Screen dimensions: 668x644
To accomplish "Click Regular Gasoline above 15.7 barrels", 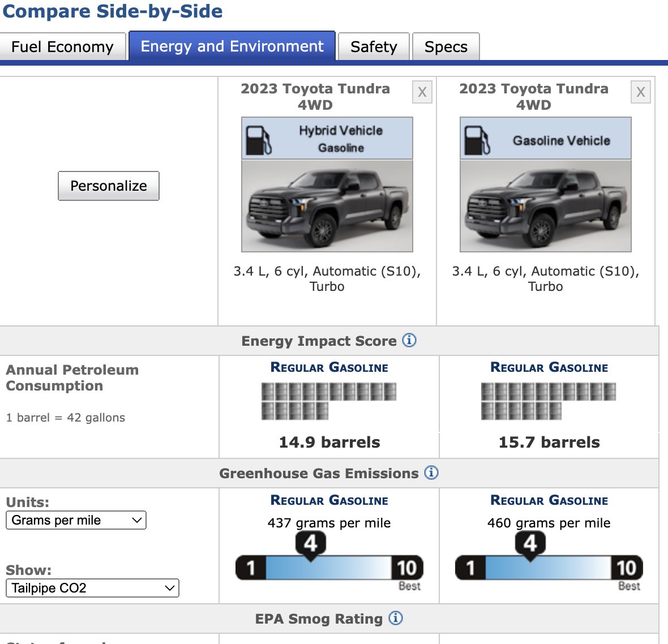I will point(549,367).
